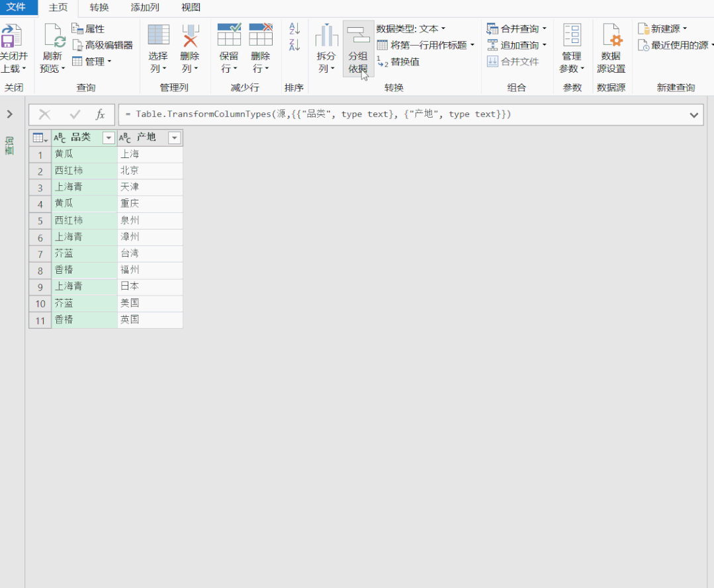Image resolution: width=714 pixels, height=588 pixels.
Task: Open the Manage (管理) query dropdown
Action: 92,62
